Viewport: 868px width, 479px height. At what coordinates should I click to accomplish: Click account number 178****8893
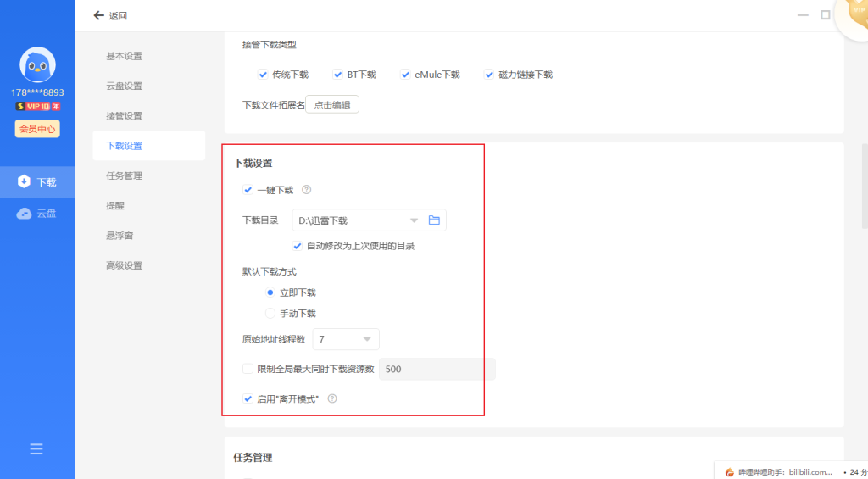(x=37, y=92)
